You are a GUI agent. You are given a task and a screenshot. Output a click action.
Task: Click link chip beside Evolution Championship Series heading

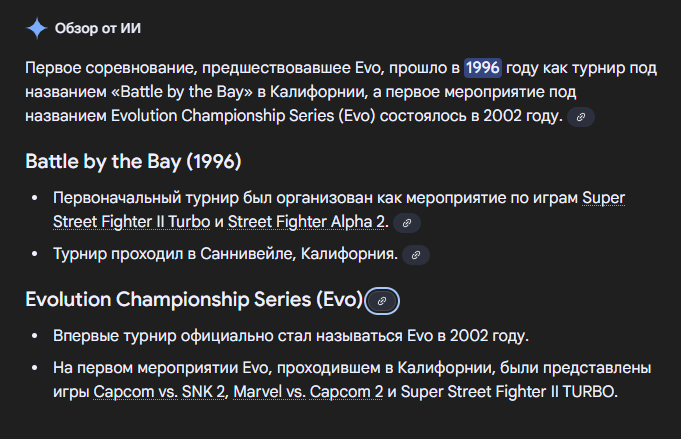coord(383,300)
